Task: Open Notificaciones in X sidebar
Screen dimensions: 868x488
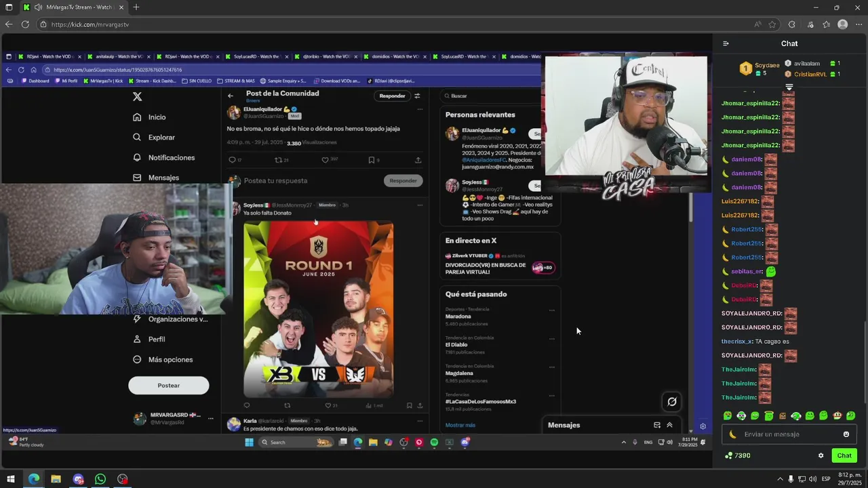Action: [x=163, y=158]
